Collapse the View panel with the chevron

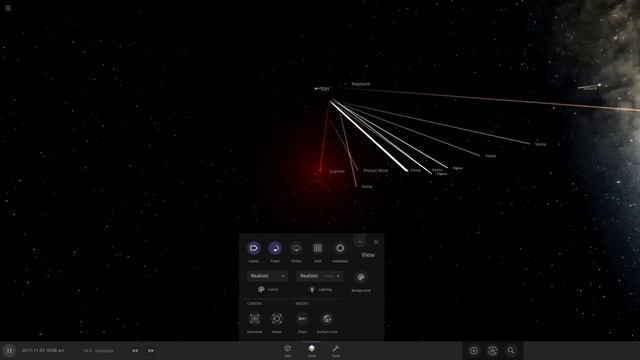pos(360,242)
